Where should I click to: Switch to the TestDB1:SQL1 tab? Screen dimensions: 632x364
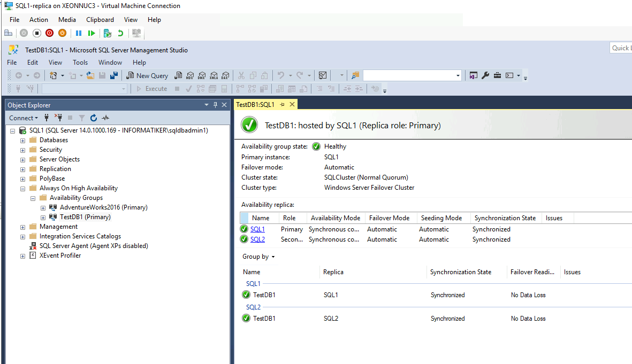(x=255, y=105)
